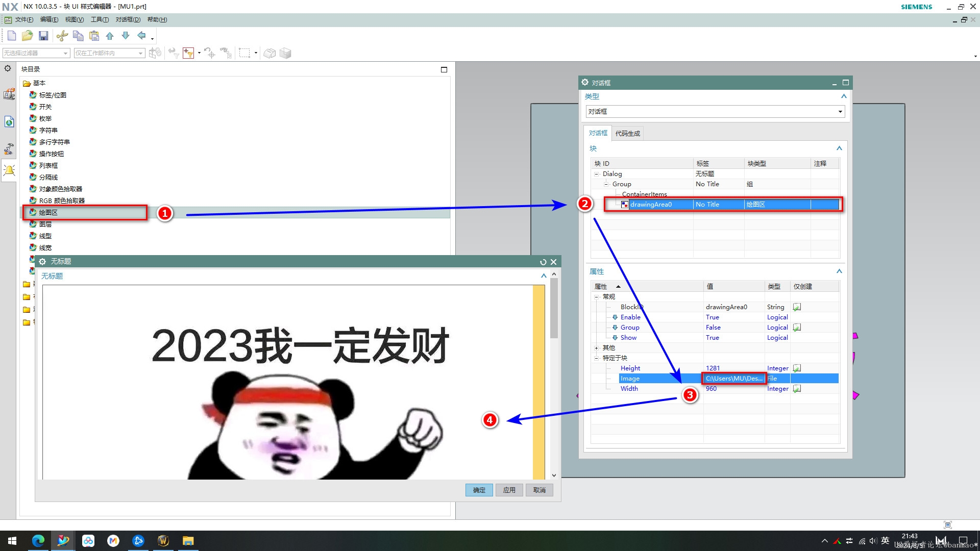This screenshot has width=980, height=551.
Task: Click the Image file path value cell
Action: coord(734,379)
